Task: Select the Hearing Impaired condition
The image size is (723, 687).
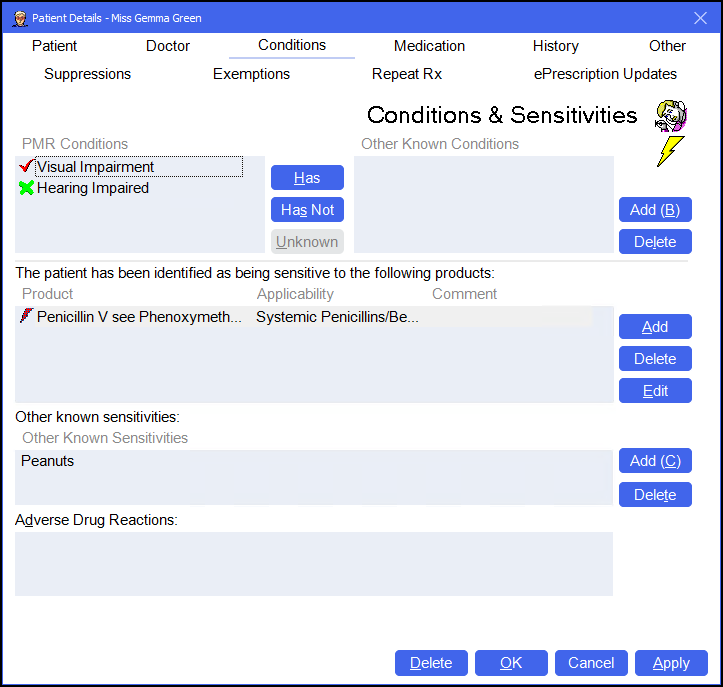Action: 93,188
